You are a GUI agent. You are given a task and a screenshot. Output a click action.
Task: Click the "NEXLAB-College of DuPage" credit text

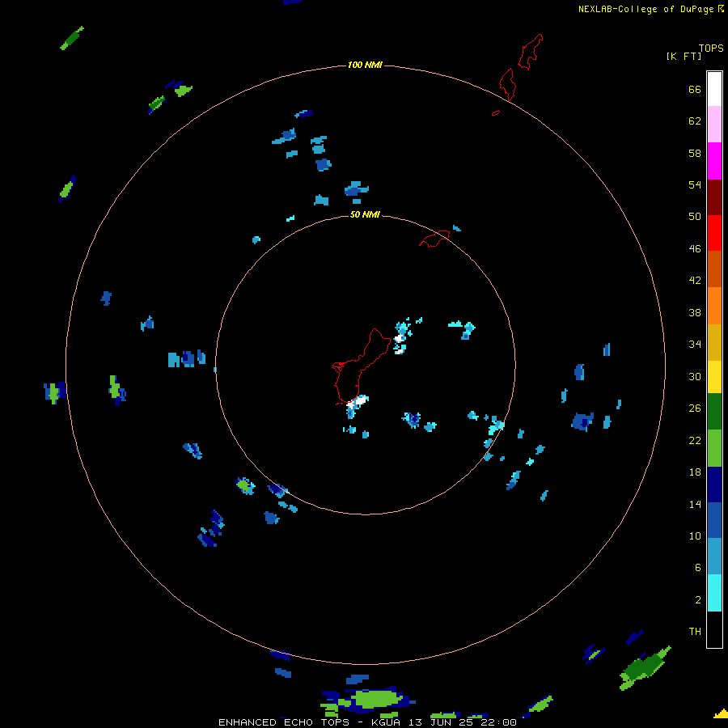point(645,9)
